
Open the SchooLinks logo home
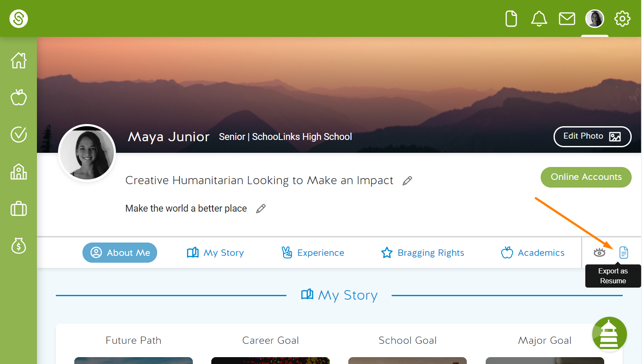(x=19, y=18)
